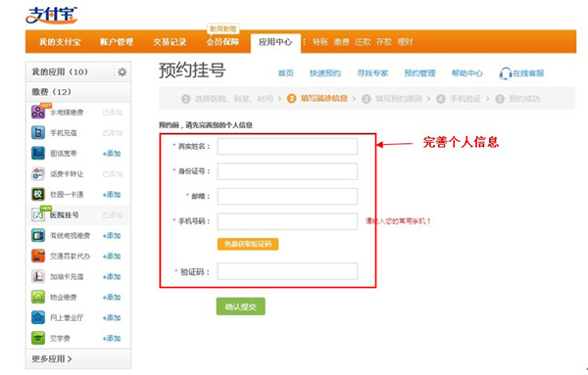This screenshot has width=588, height=375.
Task: Click the 理财 shortcut in the orange bar
Action: pyautogui.click(x=405, y=42)
